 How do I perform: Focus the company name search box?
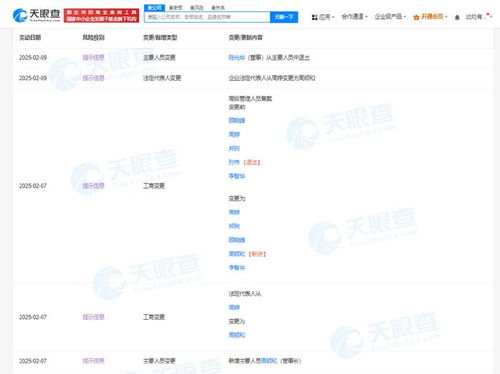[207, 17]
